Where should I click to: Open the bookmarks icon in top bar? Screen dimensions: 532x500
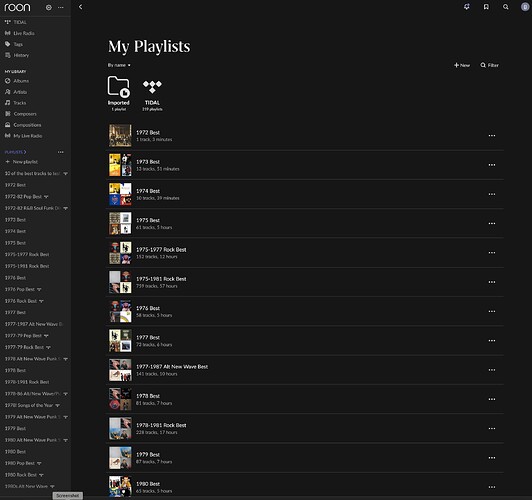click(486, 7)
